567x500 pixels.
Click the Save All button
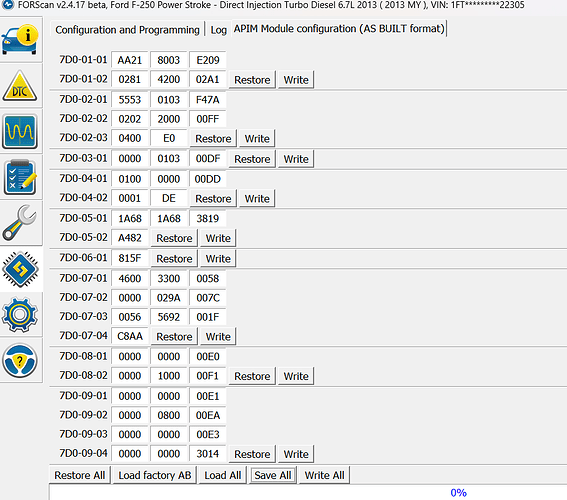pyautogui.click(x=272, y=475)
